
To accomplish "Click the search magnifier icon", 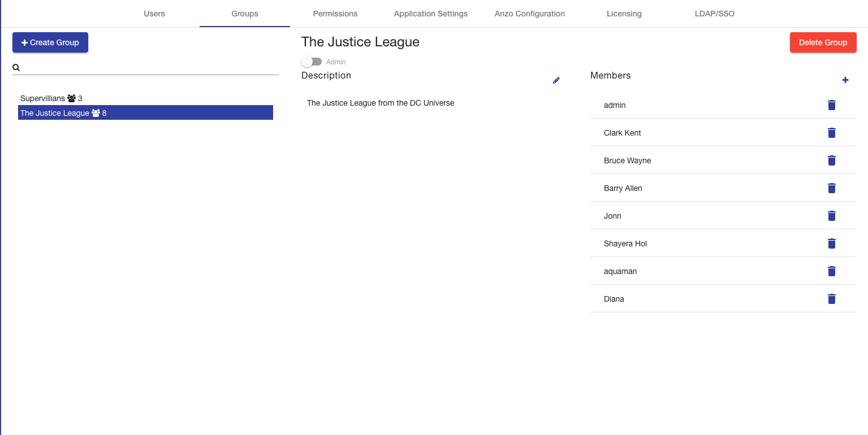I will 16,67.
